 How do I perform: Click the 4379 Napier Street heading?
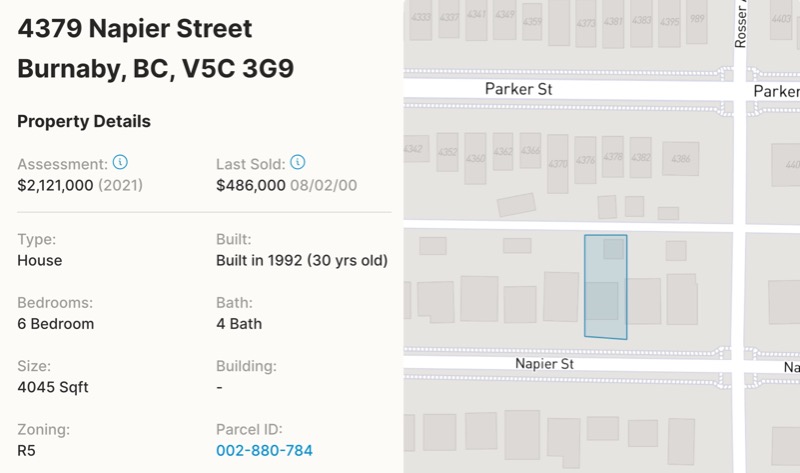click(135, 28)
